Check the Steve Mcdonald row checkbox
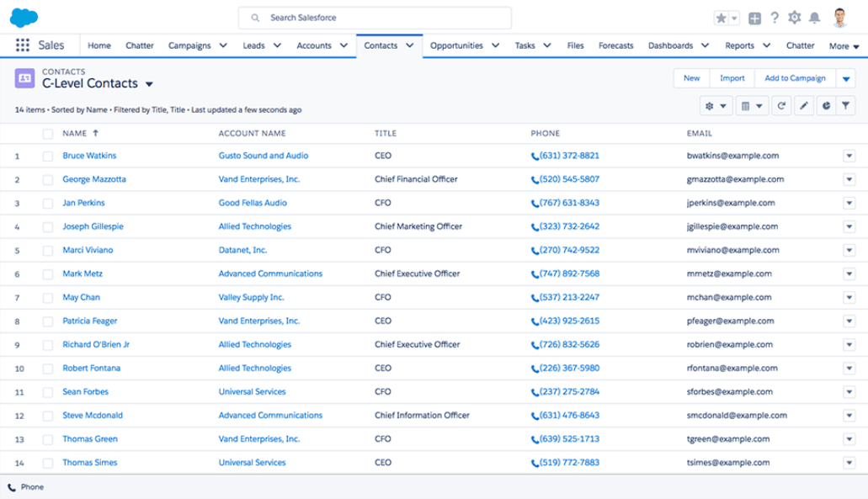Viewport: 868px width, 499px height. click(48, 416)
